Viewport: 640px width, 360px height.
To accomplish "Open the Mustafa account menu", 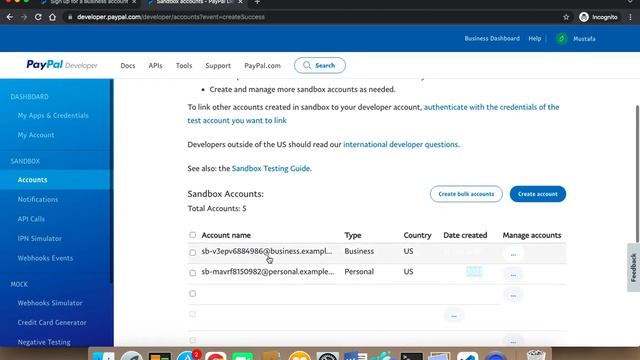I will (584, 39).
